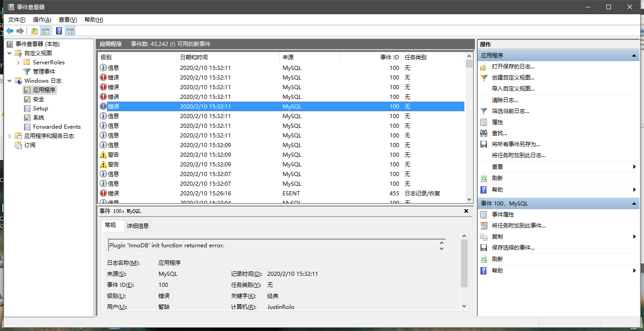Click the 创建自定义视图 funnel icon
This screenshot has width=644, height=331.
(x=483, y=78)
